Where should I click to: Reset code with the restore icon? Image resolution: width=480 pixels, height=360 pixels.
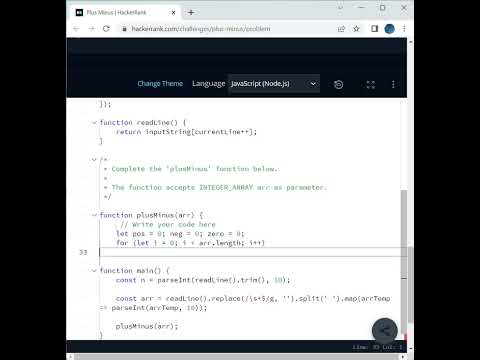tap(338, 84)
